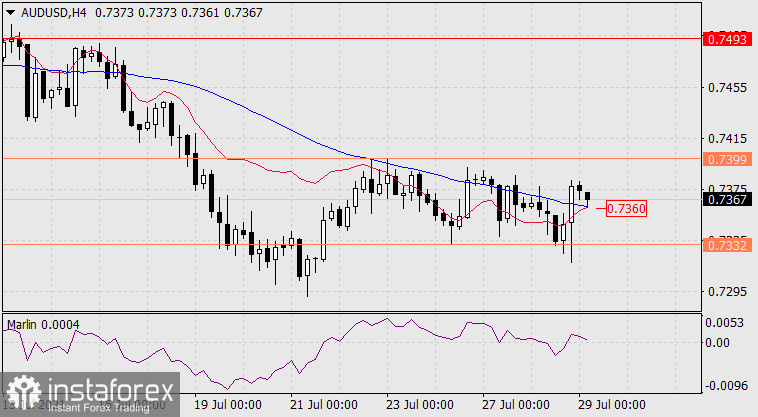Click the 0.7295 price axis label

click(725, 292)
